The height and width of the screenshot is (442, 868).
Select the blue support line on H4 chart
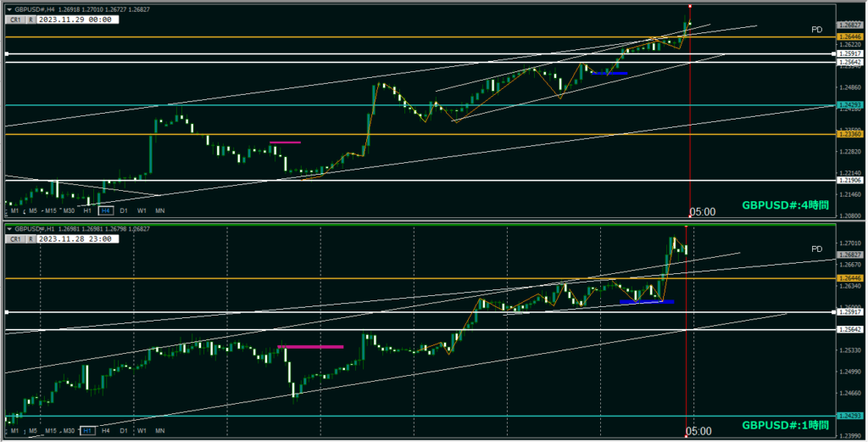click(x=609, y=73)
